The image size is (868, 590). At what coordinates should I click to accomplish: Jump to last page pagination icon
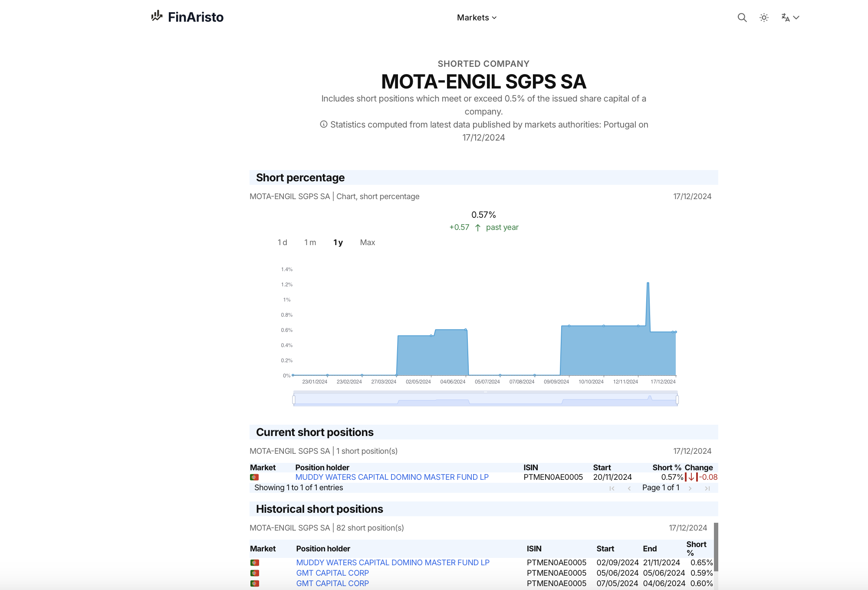coord(707,488)
